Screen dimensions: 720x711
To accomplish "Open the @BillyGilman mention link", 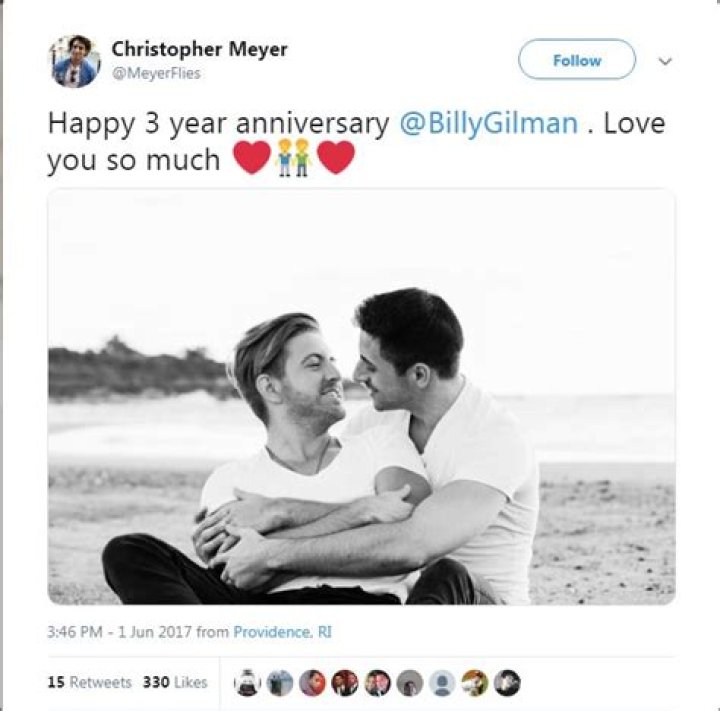I will tap(489, 124).
